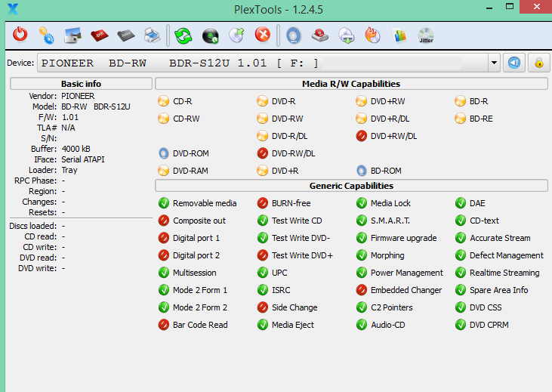Viewport: 552px width, 392px height.
Task: Click the 'Mode 2 Form 1' label
Action: click(x=200, y=290)
